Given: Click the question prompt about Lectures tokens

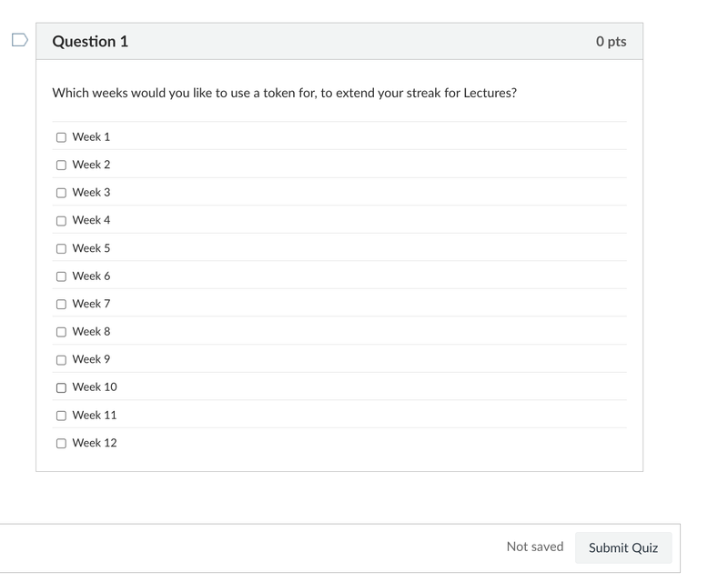Looking at the screenshot, I should click(284, 93).
